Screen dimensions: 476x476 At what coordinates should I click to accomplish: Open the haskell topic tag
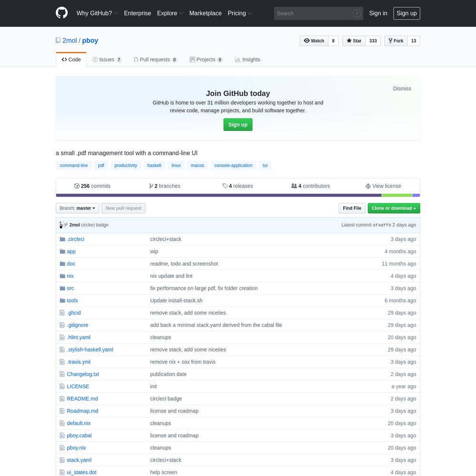point(154,166)
